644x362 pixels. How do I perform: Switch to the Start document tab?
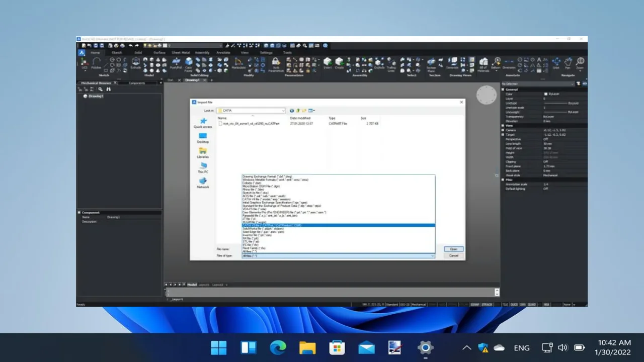click(x=170, y=80)
